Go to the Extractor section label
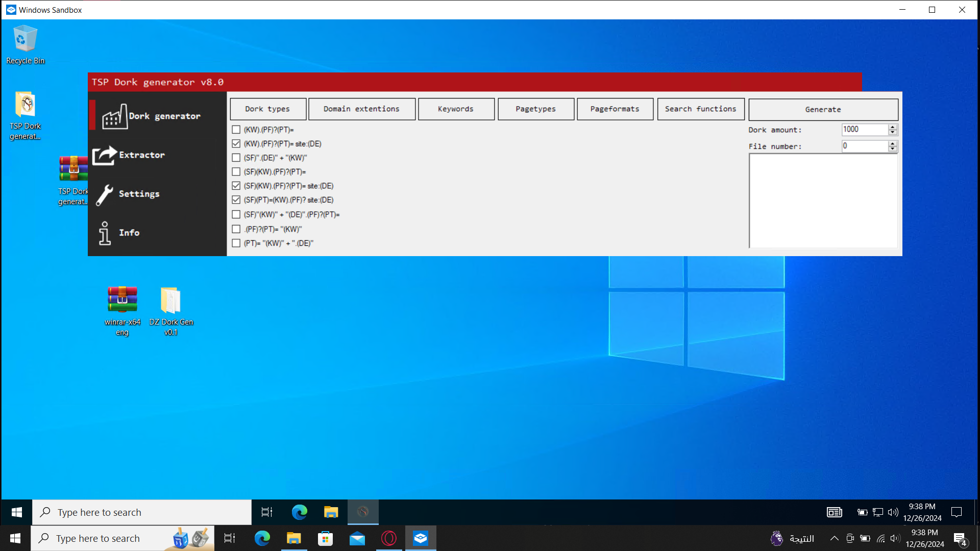Screen dimensions: 980x551 click(x=142, y=155)
